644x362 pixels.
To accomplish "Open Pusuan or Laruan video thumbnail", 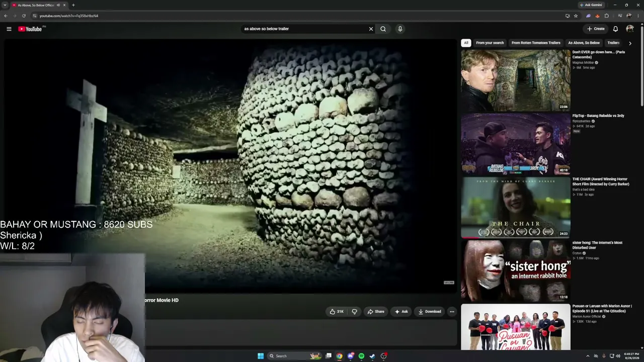I will click(516, 327).
